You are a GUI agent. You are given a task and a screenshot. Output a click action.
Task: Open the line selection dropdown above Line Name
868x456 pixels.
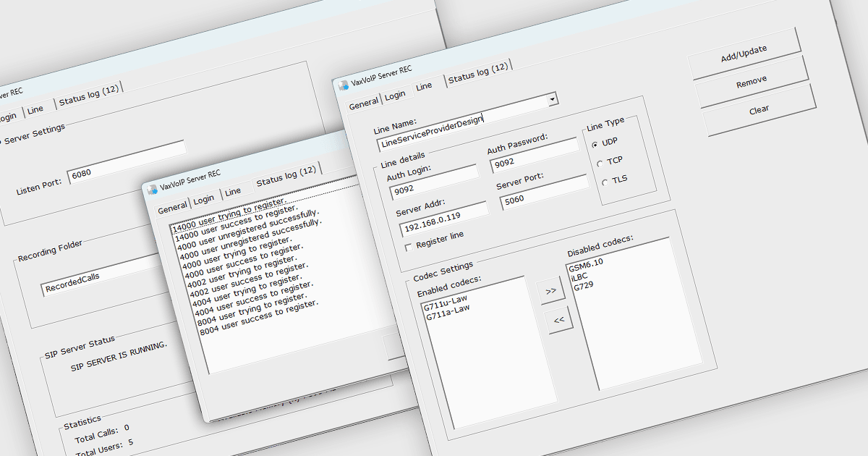[x=553, y=98]
